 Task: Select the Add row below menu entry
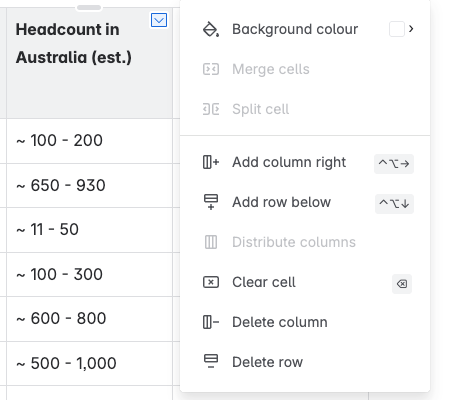point(305,202)
